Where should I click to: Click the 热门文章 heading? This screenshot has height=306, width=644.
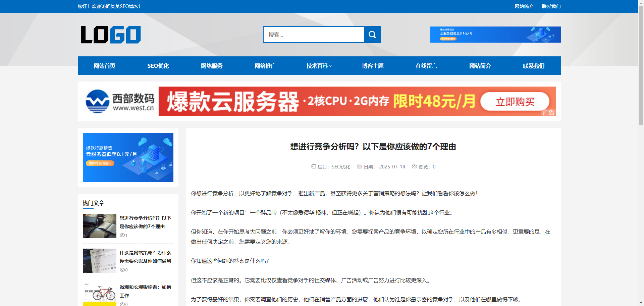[93, 203]
